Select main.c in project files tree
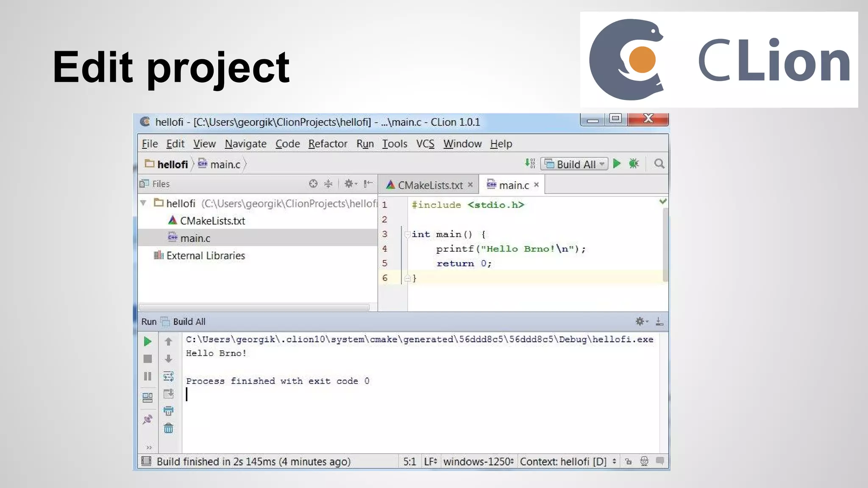The width and height of the screenshot is (868, 488). pyautogui.click(x=195, y=238)
